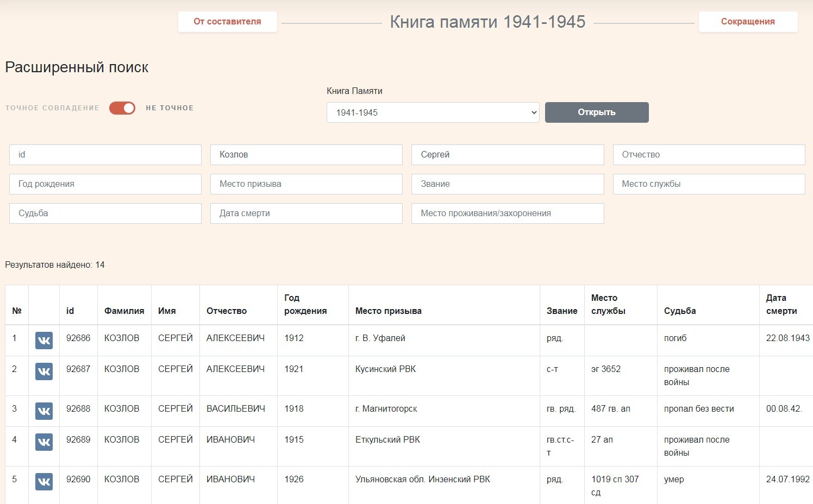Focus the Судьба search field
The height and width of the screenshot is (504, 813).
pyautogui.click(x=105, y=213)
